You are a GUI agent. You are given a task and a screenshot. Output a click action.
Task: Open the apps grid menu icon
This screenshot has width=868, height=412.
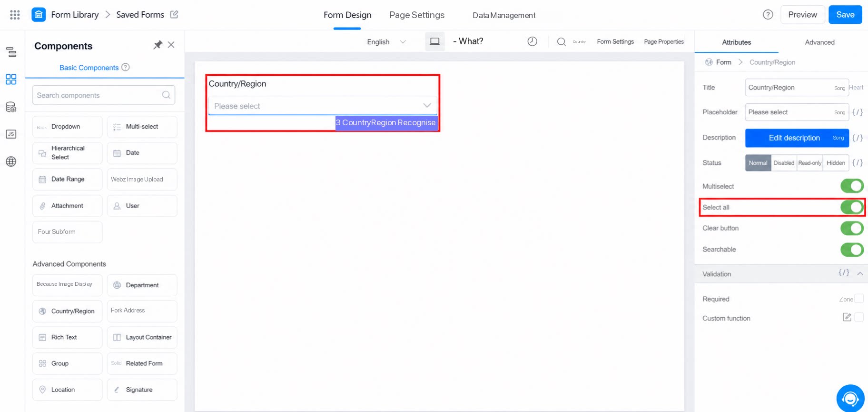click(x=15, y=15)
